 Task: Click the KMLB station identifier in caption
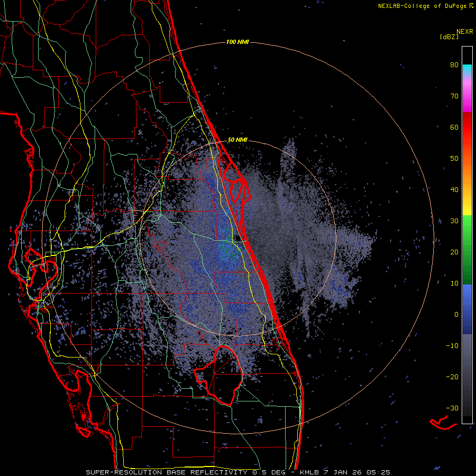(x=309, y=472)
